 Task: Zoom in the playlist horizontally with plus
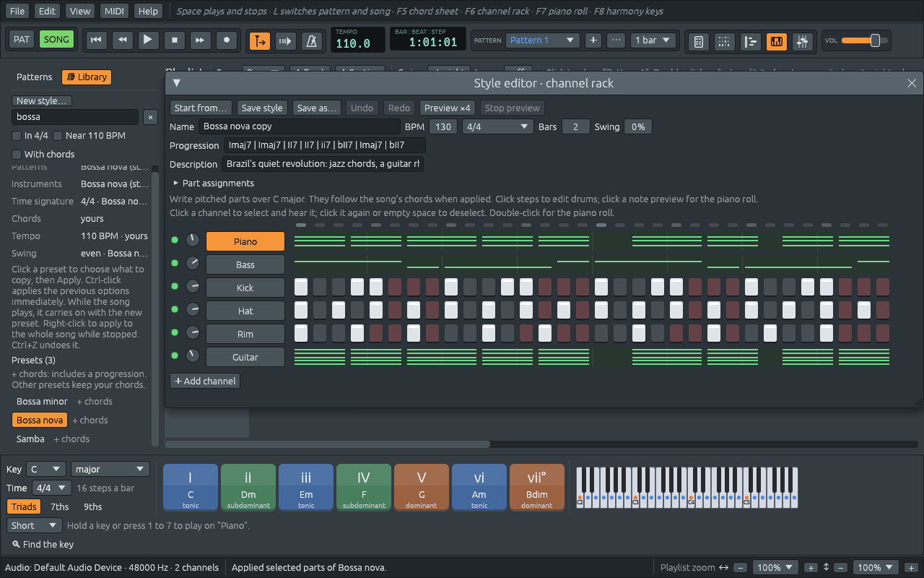tap(811, 568)
